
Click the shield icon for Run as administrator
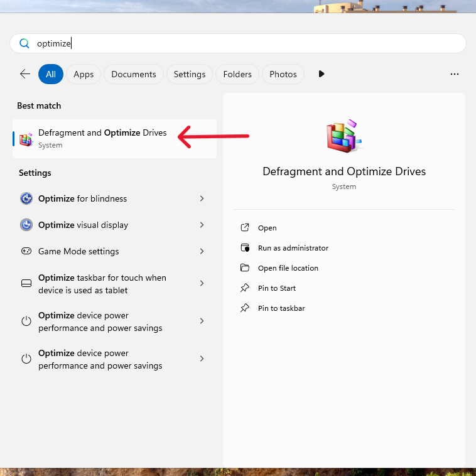pyautogui.click(x=245, y=248)
